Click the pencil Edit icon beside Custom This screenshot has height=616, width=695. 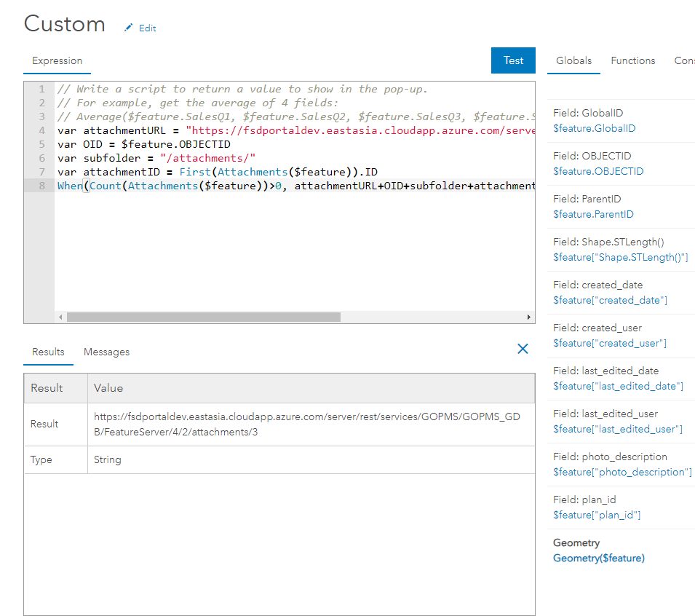click(x=129, y=28)
